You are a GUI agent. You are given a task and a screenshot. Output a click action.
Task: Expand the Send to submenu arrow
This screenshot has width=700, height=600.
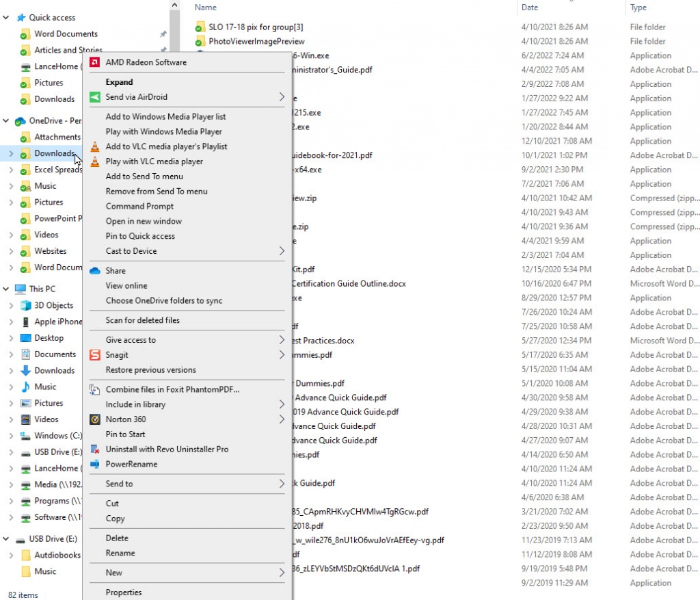click(282, 483)
